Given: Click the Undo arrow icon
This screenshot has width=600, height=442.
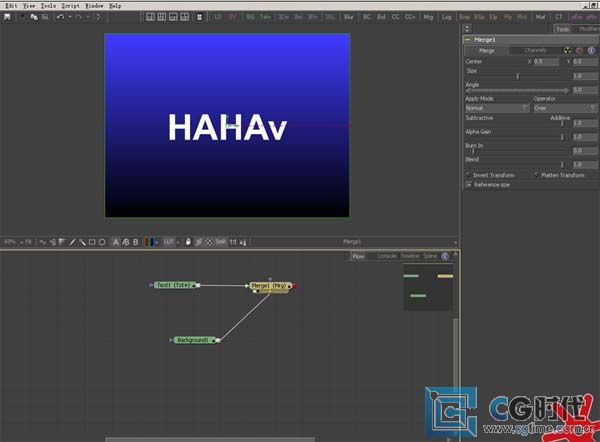Looking at the screenshot, I should [x=60, y=17].
